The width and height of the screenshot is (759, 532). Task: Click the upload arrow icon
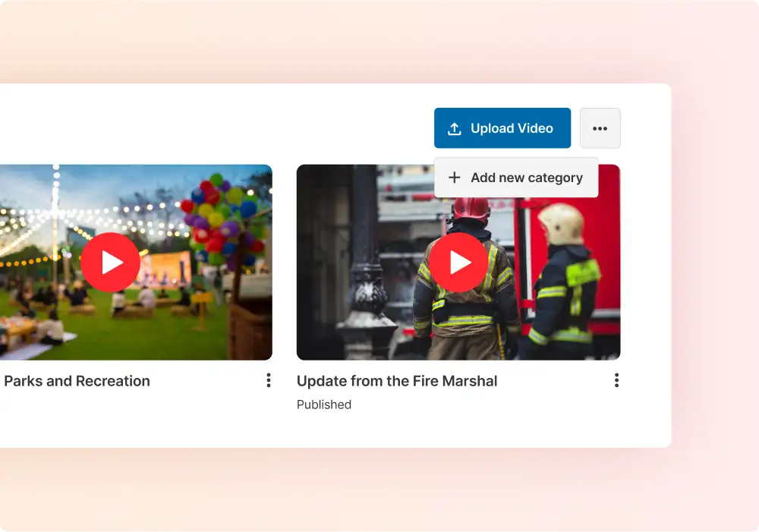(x=455, y=129)
